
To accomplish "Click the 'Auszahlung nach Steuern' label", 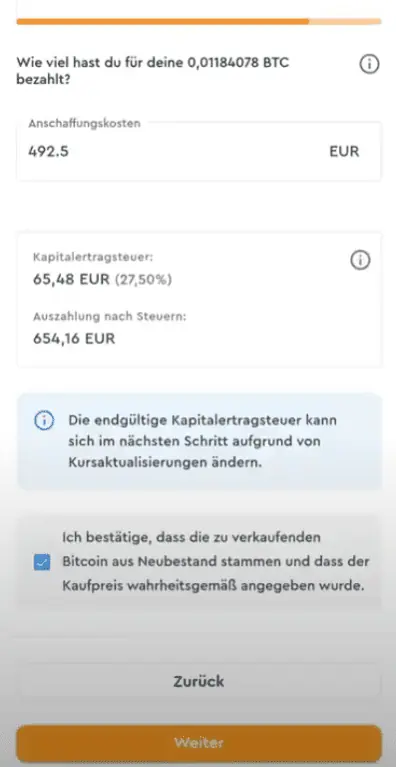I will coord(110,316).
